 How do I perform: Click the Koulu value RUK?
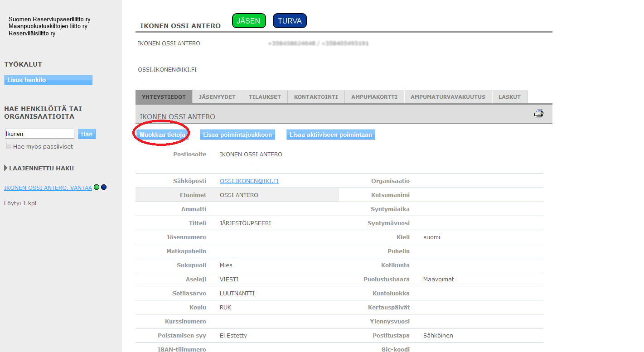tap(225, 307)
